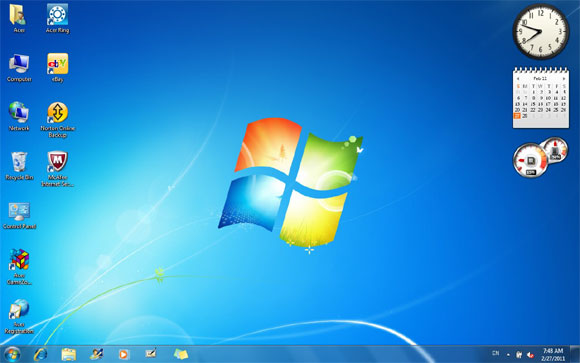
Task: Select the McAfee Internet Security shortcut
Action: point(57,169)
